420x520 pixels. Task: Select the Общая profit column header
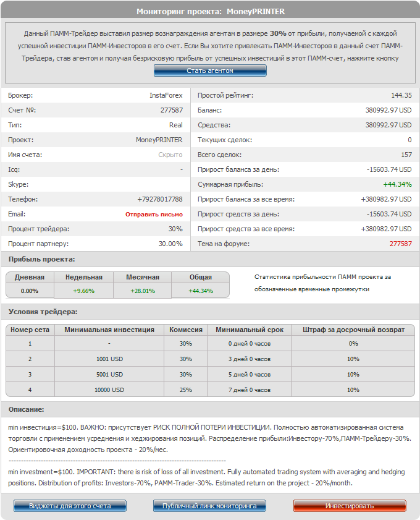click(201, 278)
